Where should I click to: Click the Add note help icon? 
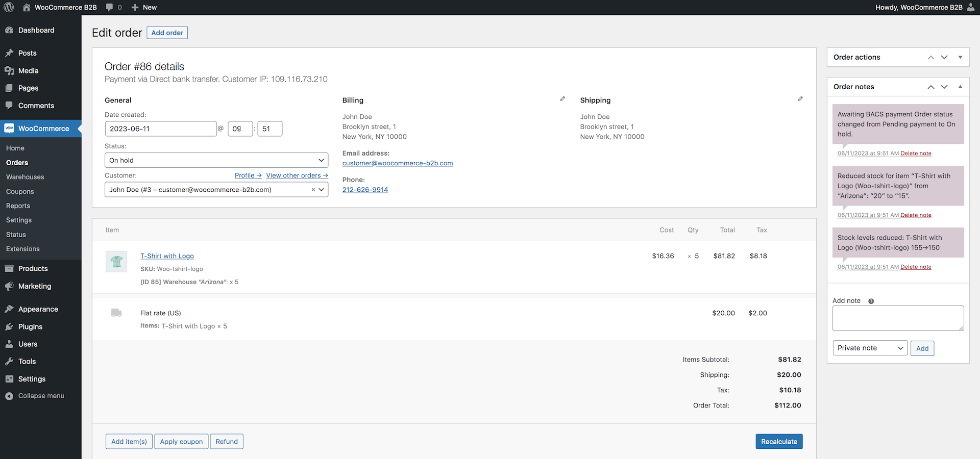pos(871,301)
